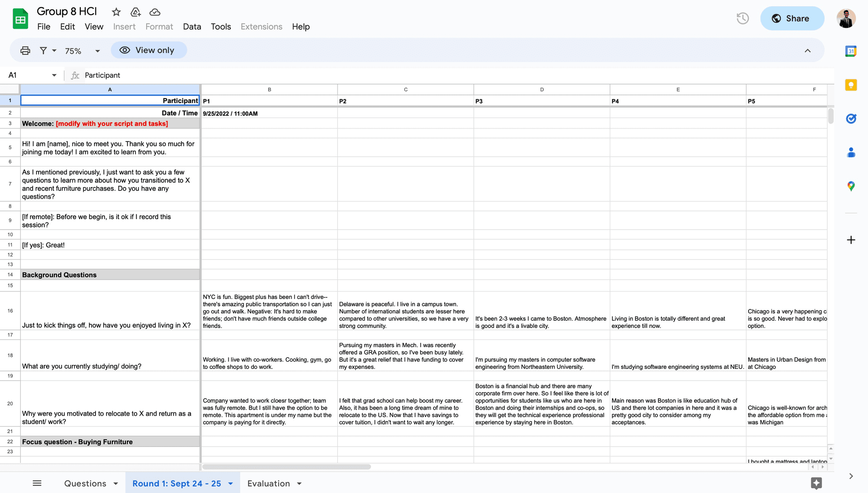
Task: Click the fx formula icon
Action: click(x=75, y=76)
